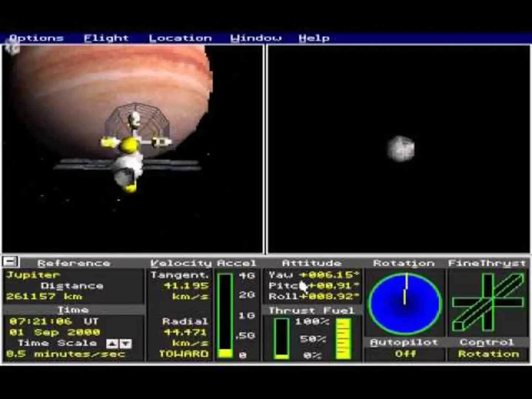Viewport: 532px width, 399px height.
Task: Expand the Window menu
Action: [x=256, y=38]
